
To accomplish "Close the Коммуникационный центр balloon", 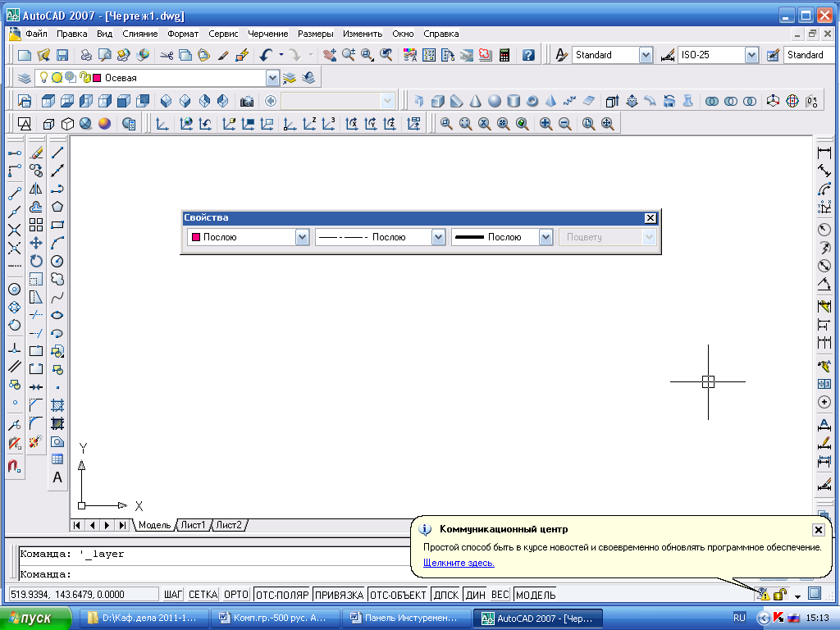I will coord(818,530).
